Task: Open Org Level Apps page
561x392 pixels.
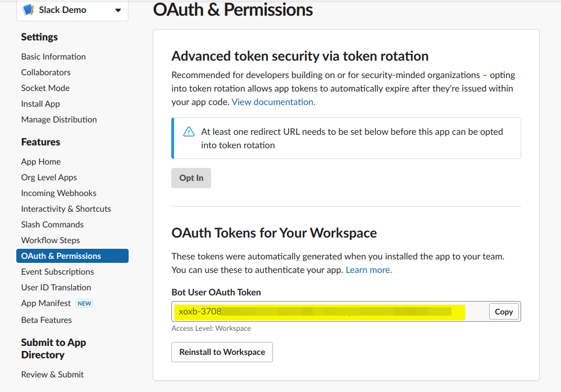Action: 49,177
